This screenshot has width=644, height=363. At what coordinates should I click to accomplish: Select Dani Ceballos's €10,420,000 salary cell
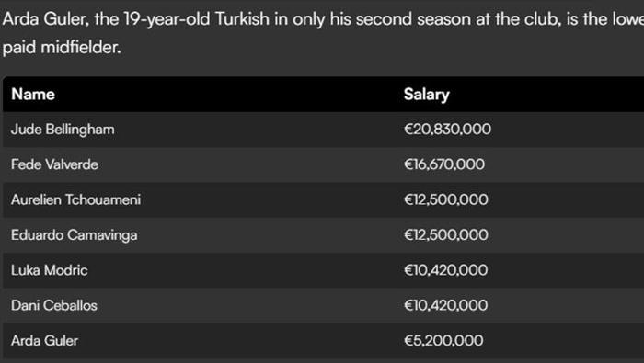click(x=445, y=306)
